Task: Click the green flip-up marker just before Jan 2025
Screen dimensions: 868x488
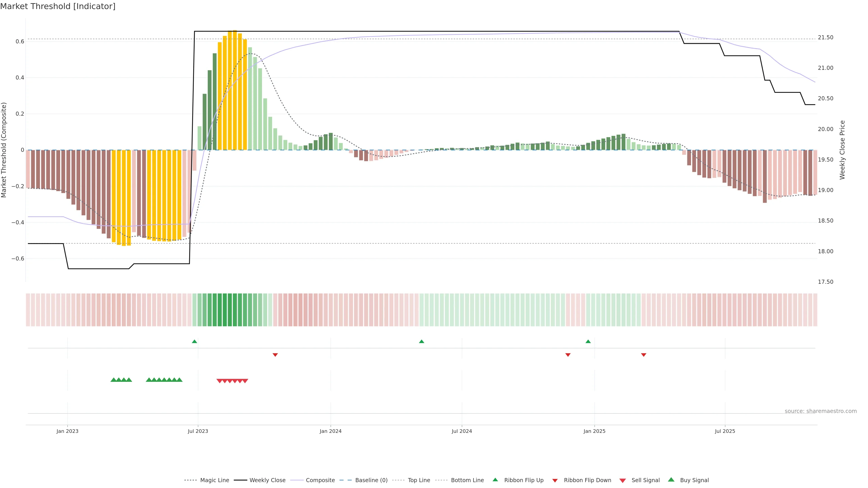Action: pos(588,342)
